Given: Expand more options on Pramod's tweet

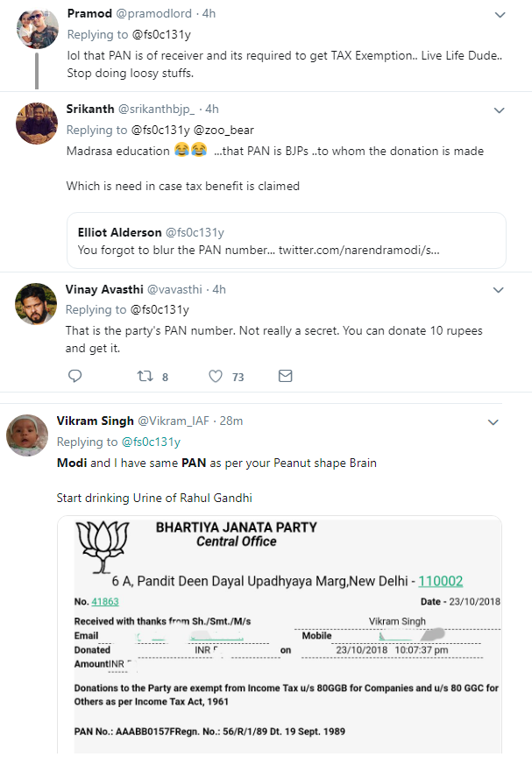Looking at the screenshot, I should pyautogui.click(x=500, y=15).
